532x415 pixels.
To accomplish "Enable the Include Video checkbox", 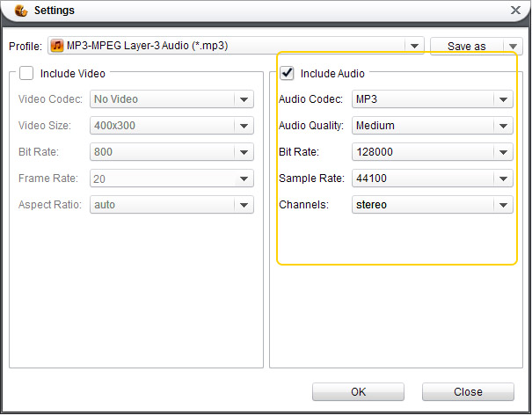I will [x=26, y=73].
